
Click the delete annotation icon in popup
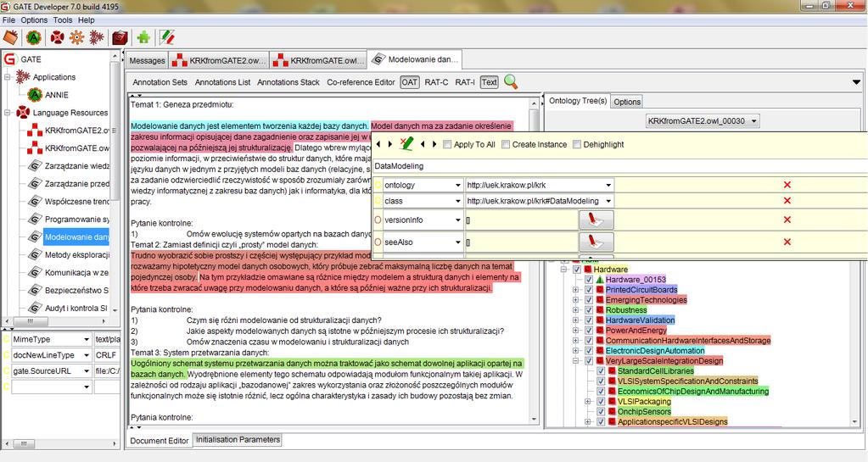[x=406, y=144]
